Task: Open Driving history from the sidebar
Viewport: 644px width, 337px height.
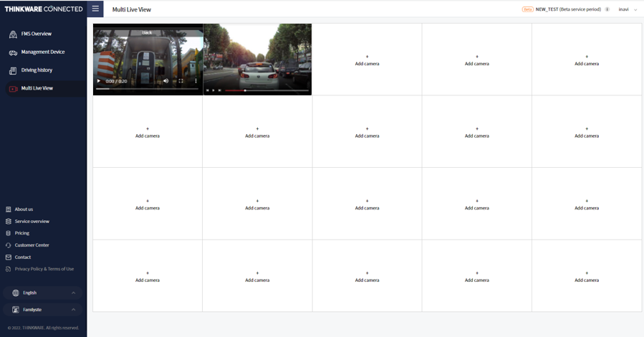Action: click(37, 70)
